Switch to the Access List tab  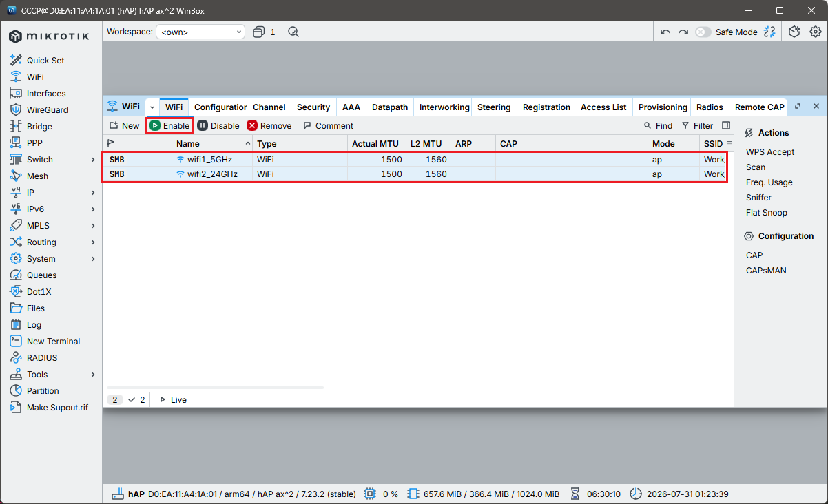(603, 107)
